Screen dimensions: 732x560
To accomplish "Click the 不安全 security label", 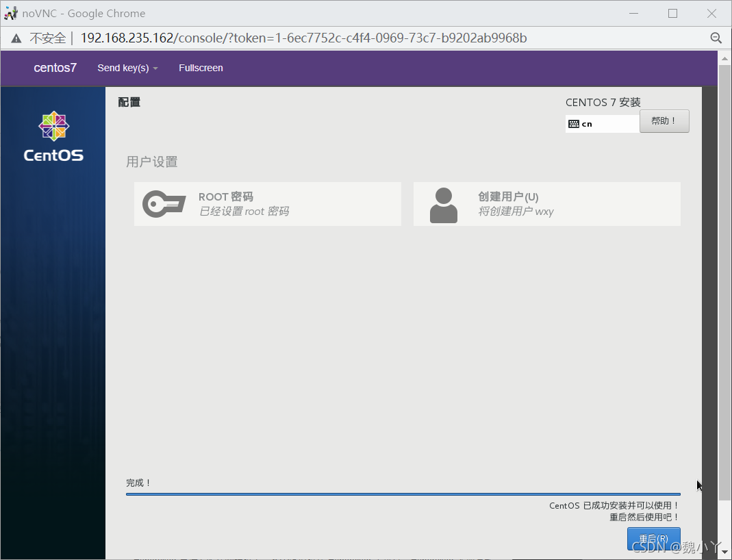I will (x=48, y=38).
